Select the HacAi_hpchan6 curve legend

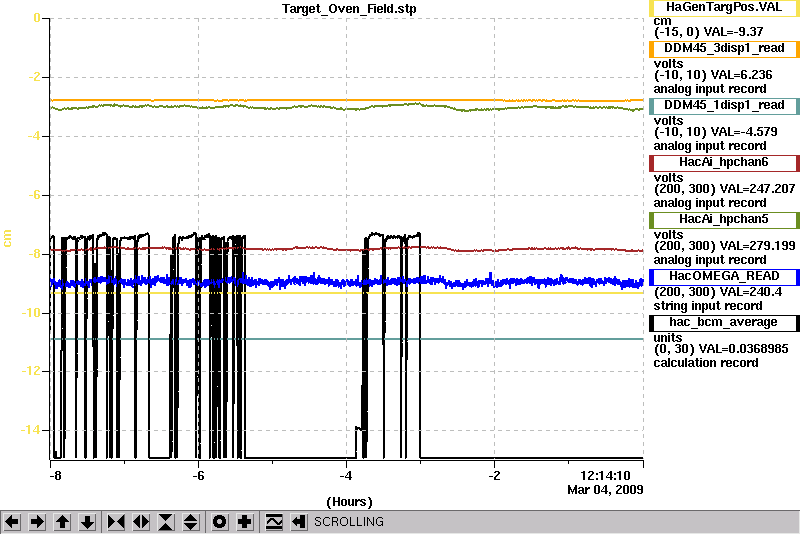tap(724, 163)
